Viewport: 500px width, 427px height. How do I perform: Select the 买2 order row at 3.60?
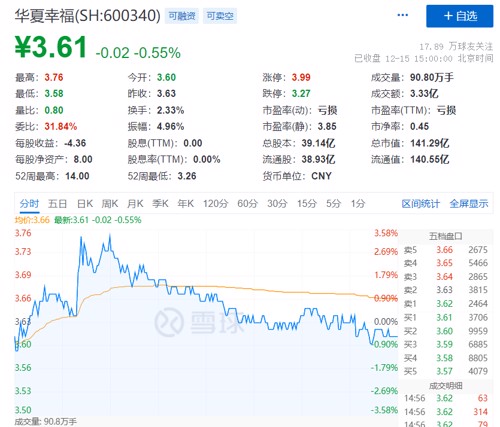[445, 331]
